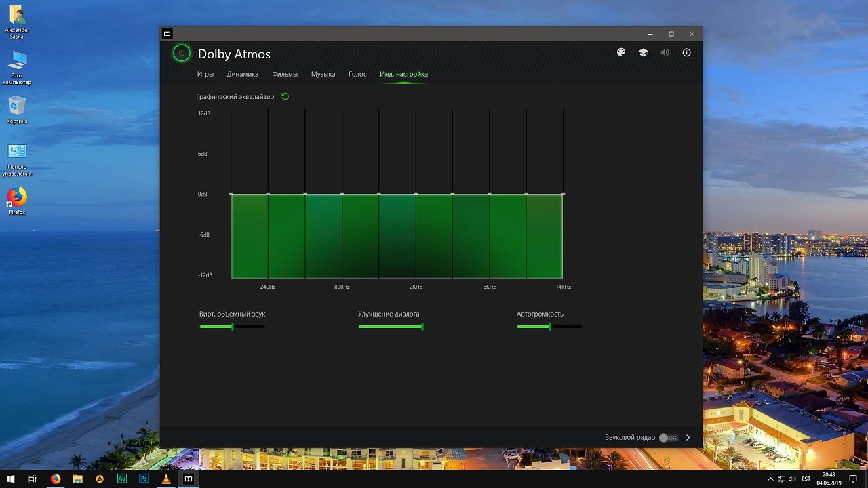Open Adobe Audition from the taskbar
Screen dimensions: 868x488
point(122,479)
